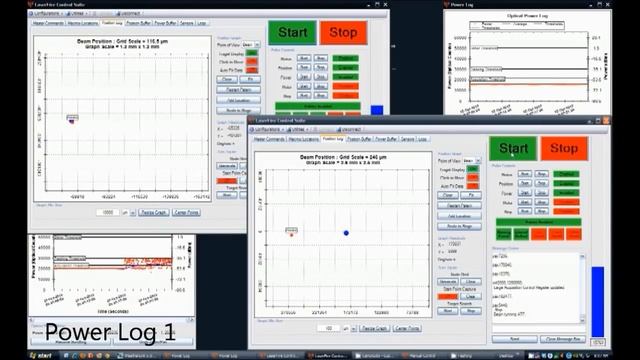Click graph size input field in front window
This screenshot has height=360, width=640.
(x=328, y=329)
